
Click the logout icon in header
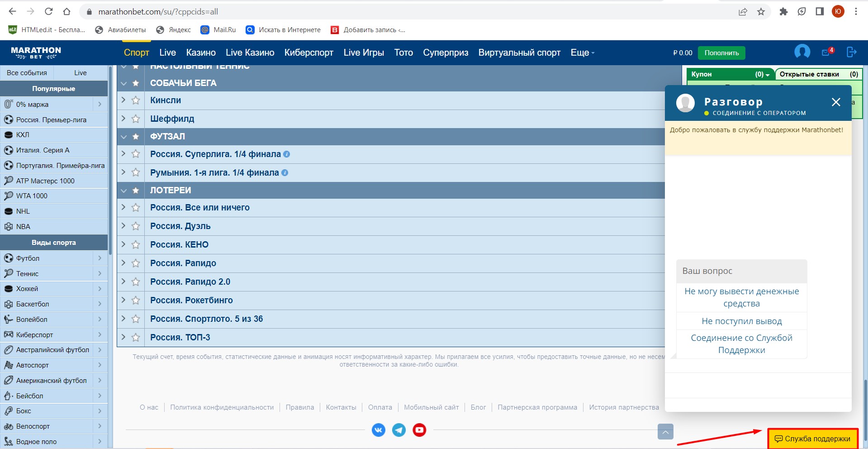coord(851,52)
